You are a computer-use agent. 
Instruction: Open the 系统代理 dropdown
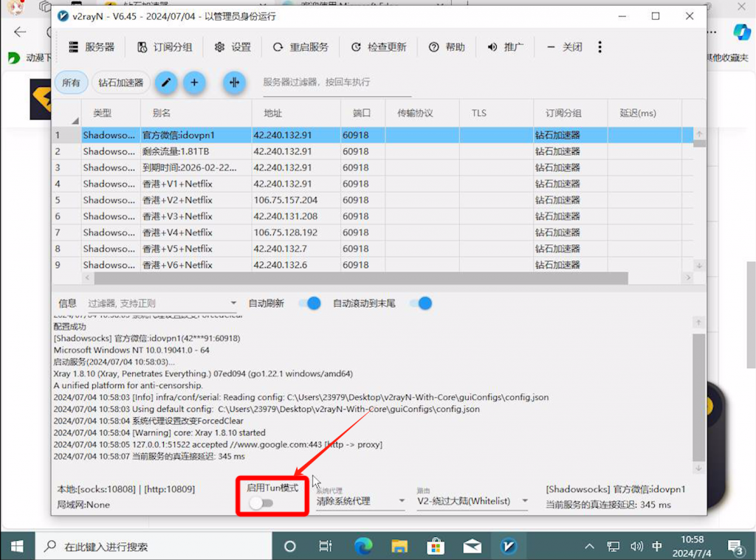pos(360,501)
